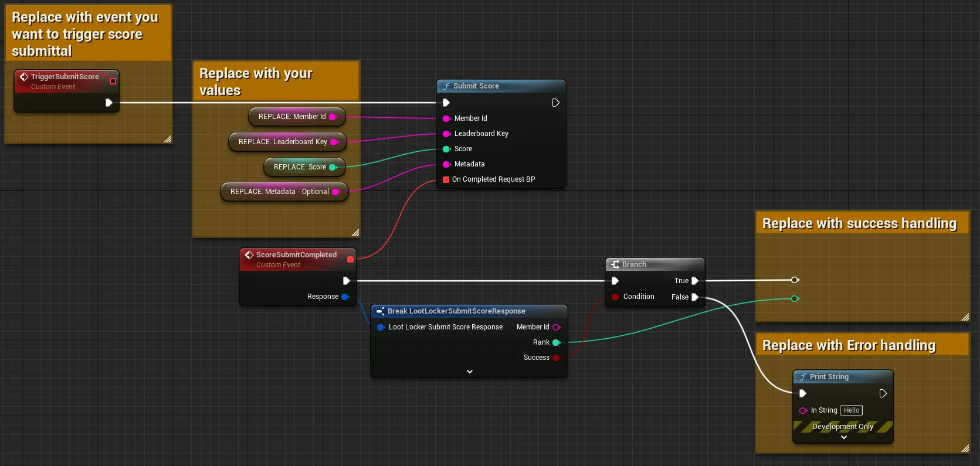Image resolution: width=980 pixels, height=466 pixels.
Task: Click the Branch False output pin
Action: (x=695, y=297)
